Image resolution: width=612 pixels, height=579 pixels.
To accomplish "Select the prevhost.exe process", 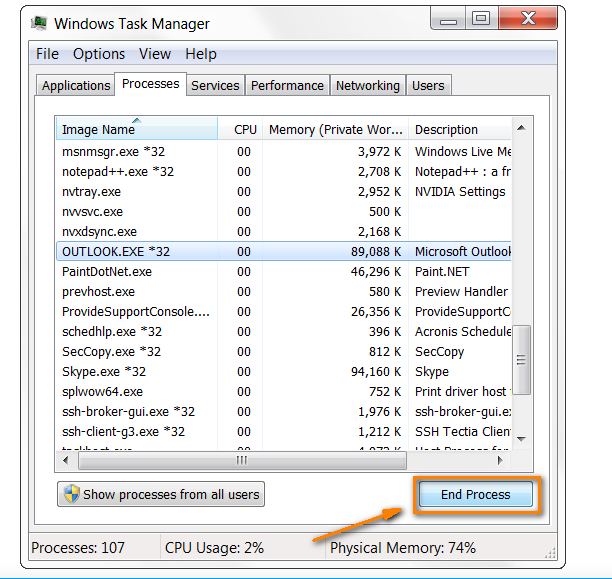I will click(x=284, y=292).
